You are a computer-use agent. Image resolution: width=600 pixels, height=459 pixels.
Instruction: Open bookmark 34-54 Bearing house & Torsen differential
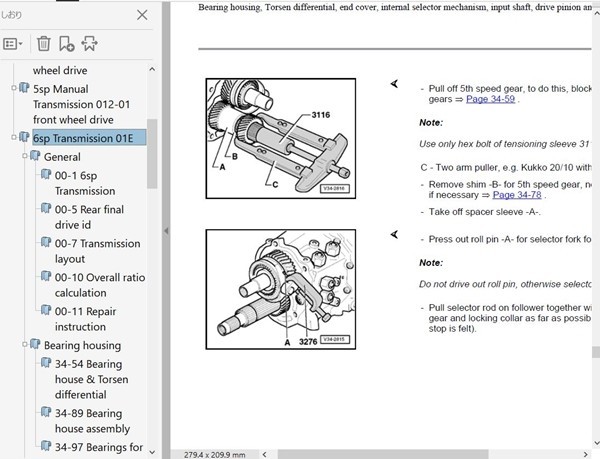pos(91,379)
